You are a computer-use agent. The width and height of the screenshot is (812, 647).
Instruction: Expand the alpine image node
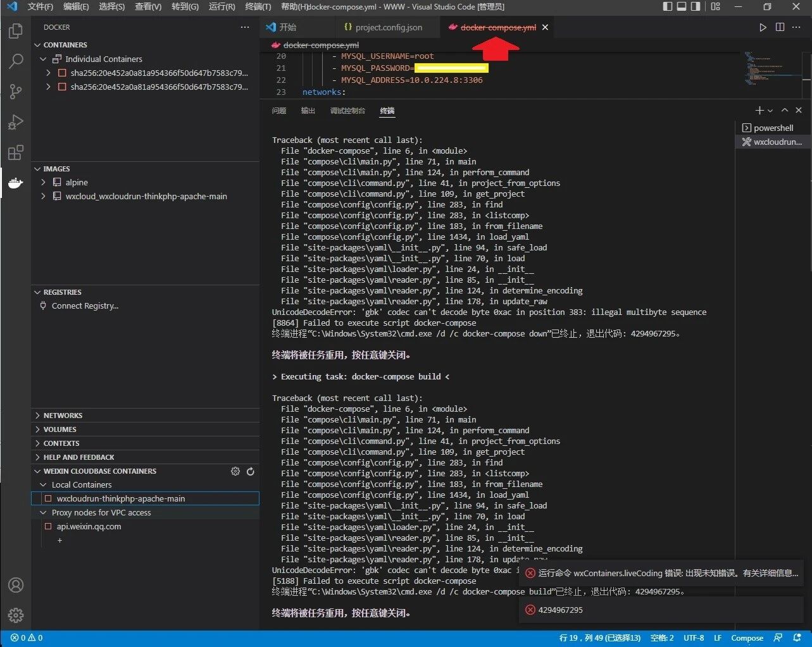(x=43, y=182)
